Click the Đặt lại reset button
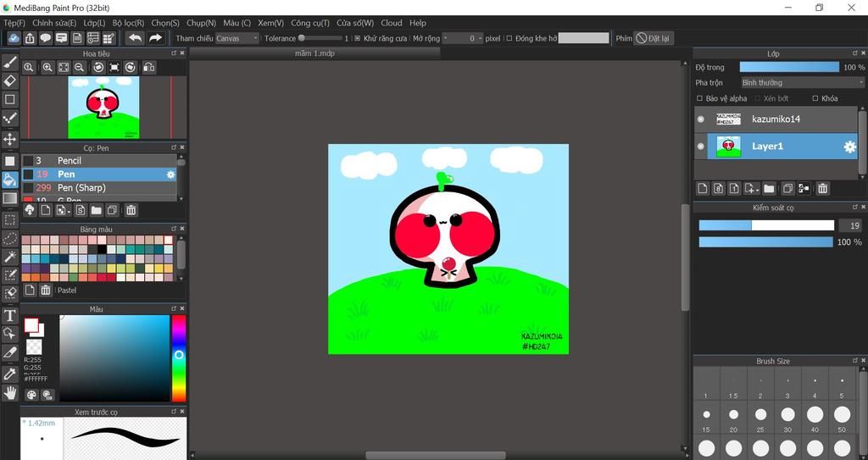The image size is (868, 460). coord(654,38)
